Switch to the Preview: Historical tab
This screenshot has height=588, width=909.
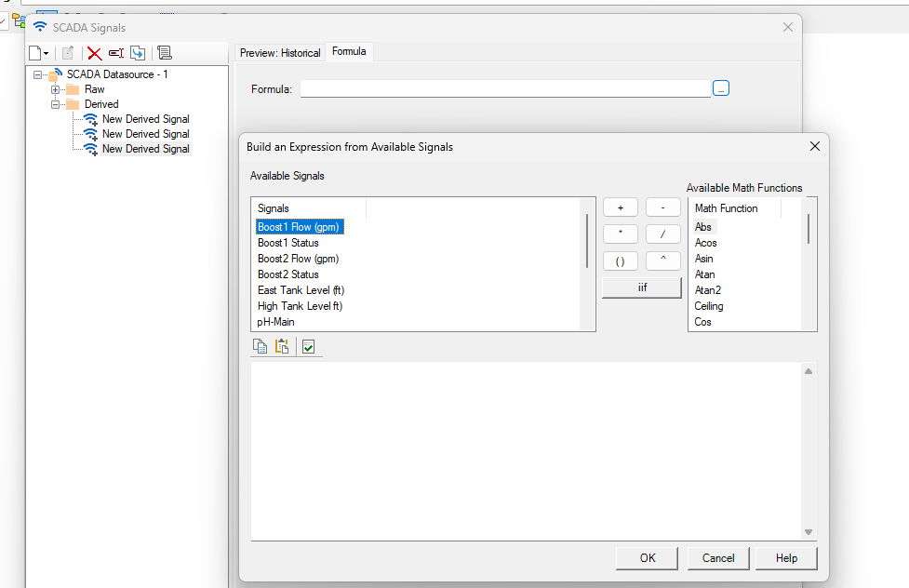point(280,53)
